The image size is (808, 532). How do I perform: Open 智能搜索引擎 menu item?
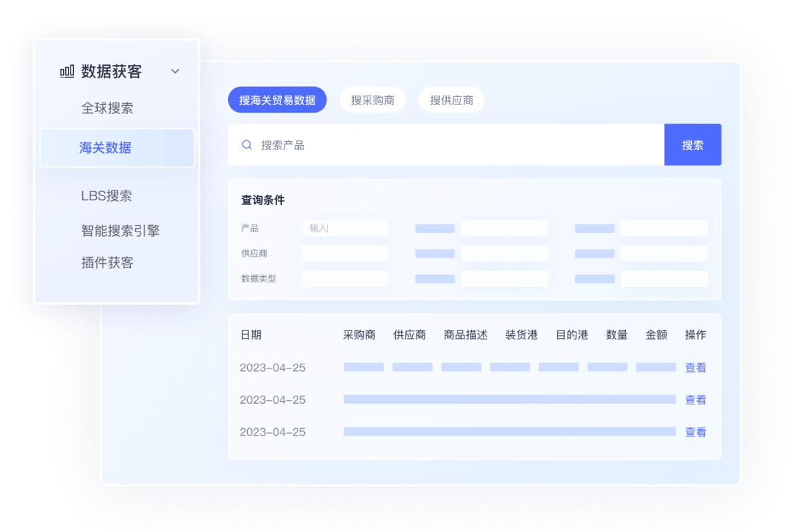click(120, 231)
